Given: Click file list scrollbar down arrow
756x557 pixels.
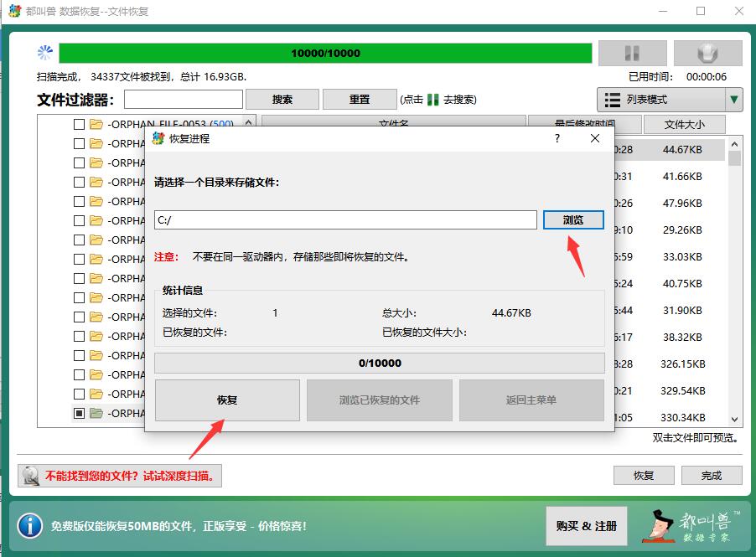Looking at the screenshot, I should (734, 419).
